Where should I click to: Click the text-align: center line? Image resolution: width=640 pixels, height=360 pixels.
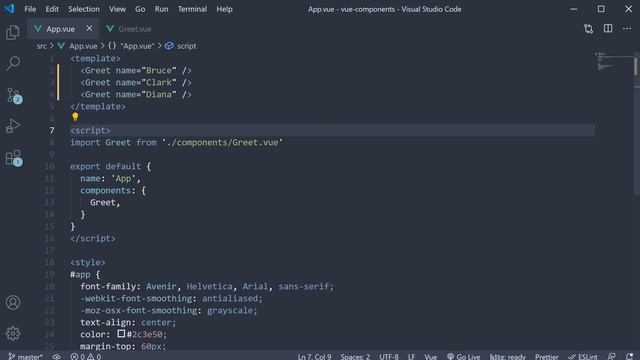[128, 322]
